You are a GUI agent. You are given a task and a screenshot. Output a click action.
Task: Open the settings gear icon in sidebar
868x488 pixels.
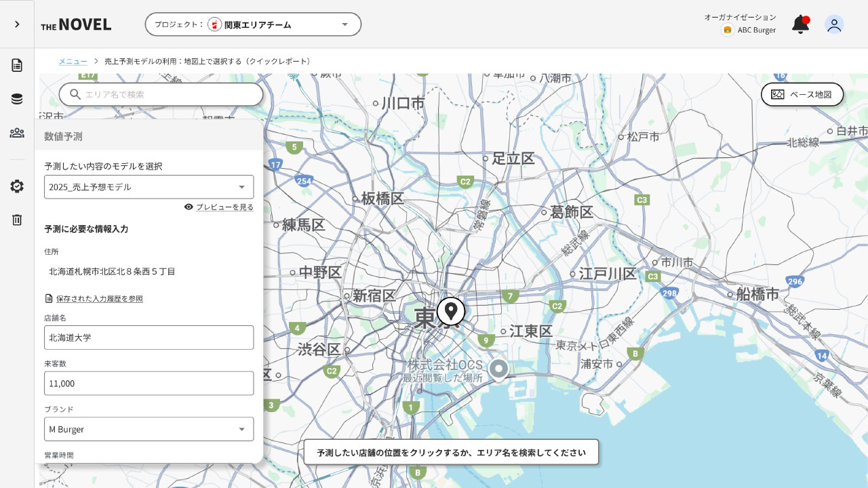(x=17, y=186)
